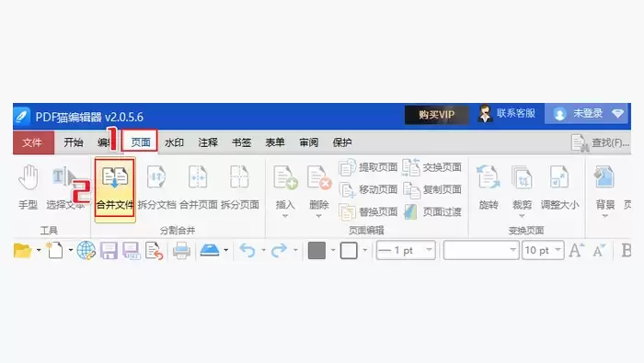
Task: Switch to the Watermark (水印) tab
Action: point(174,142)
